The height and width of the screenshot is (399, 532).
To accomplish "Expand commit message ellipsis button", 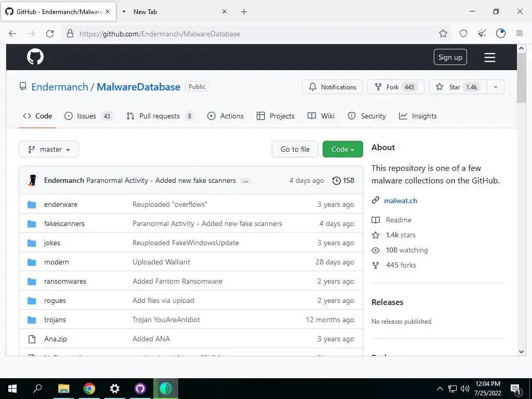I will coord(245,181).
